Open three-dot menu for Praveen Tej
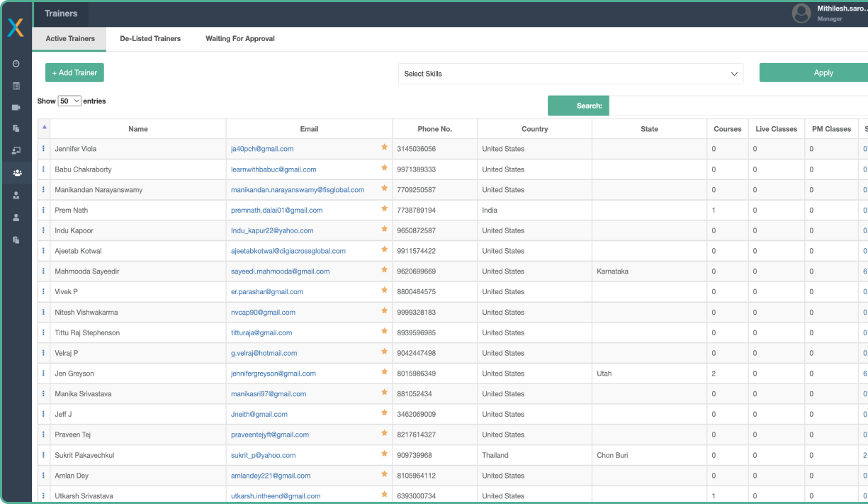Image resolution: width=868 pixels, height=504 pixels. pyautogui.click(x=43, y=435)
